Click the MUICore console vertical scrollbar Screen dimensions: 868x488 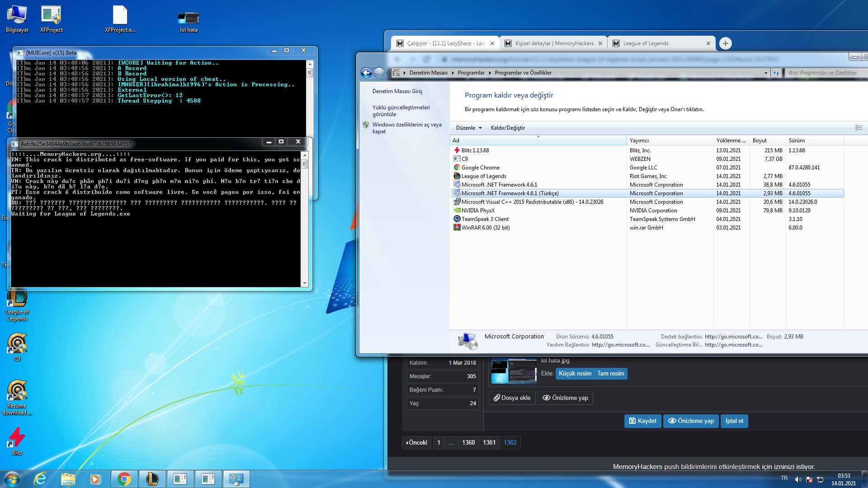(310, 99)
